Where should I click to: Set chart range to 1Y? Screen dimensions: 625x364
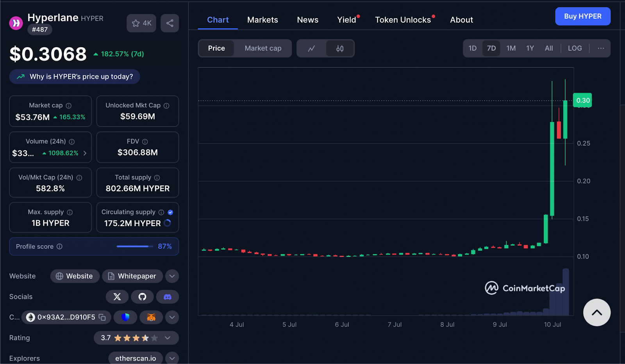530,48
